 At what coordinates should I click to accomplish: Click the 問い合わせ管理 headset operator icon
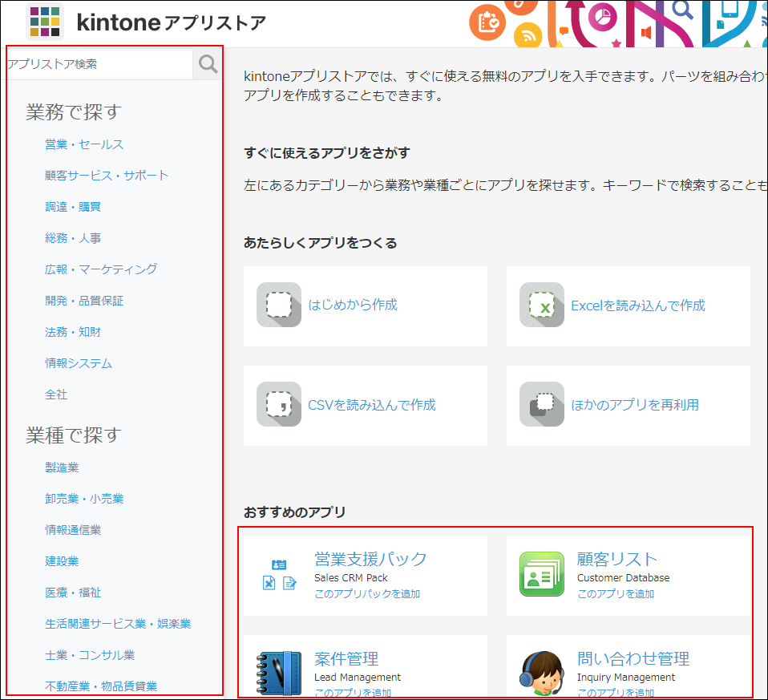[542, 674]
